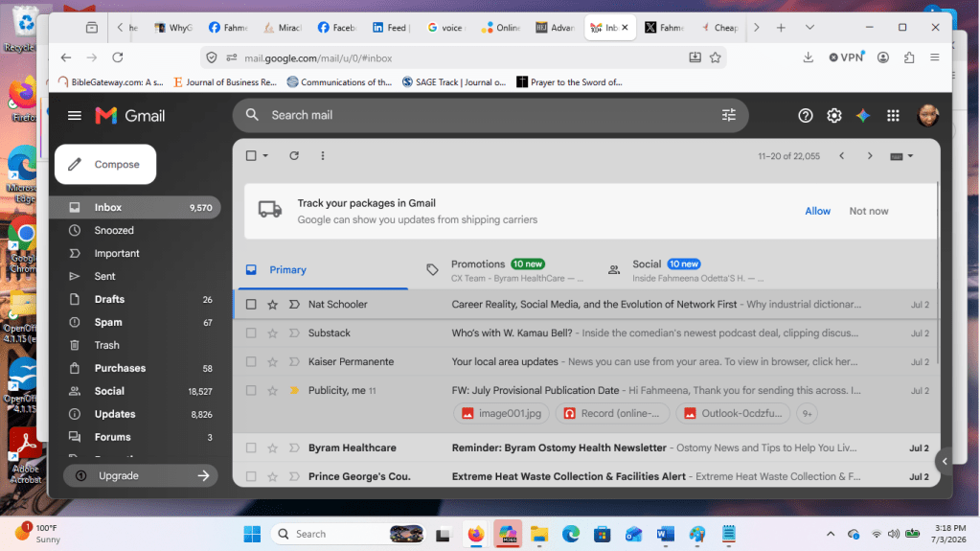Open Firefox extensions puzzle icon
This screenshot has height=551, width=980.
point(909,57)
